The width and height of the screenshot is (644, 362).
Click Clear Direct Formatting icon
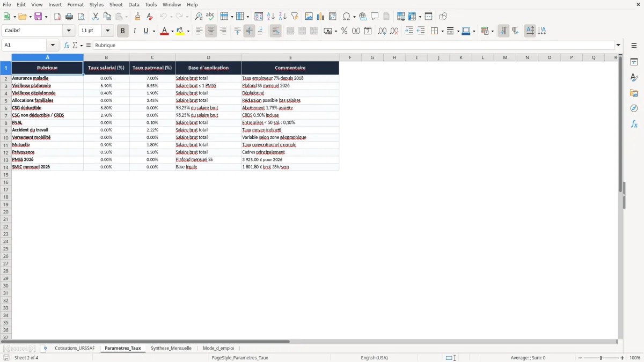[x=149, y=17]
